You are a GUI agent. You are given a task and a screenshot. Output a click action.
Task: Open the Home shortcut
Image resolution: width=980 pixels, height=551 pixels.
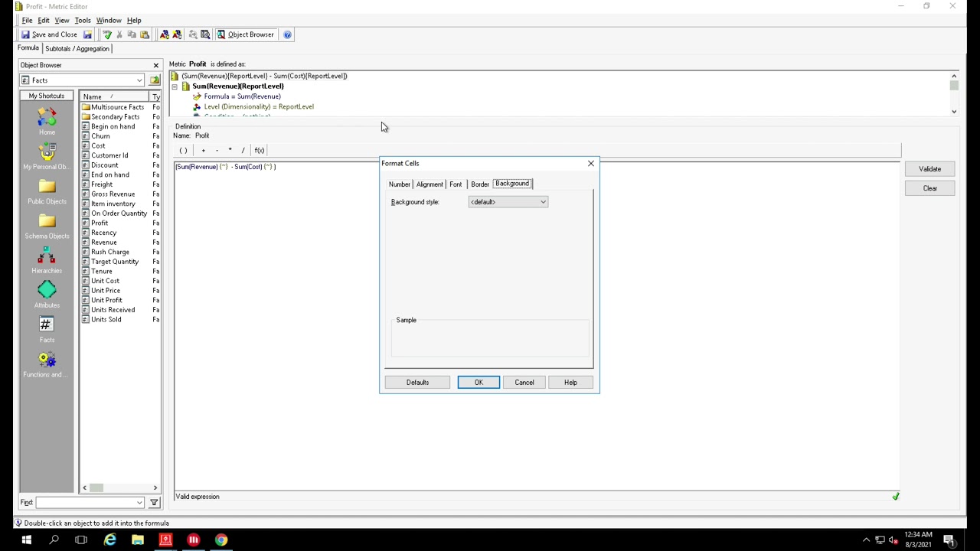tap(47, 122)
